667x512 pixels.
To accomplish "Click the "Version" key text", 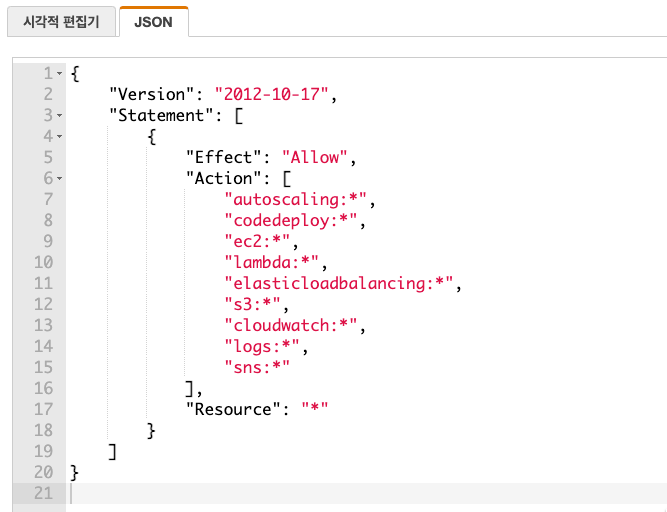I will [152, 94].
